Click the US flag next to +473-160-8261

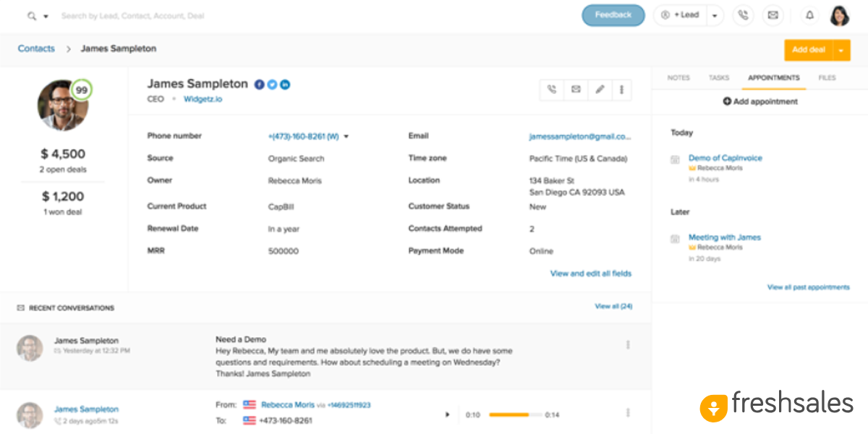pyautogui.click(x=250, y=420)
